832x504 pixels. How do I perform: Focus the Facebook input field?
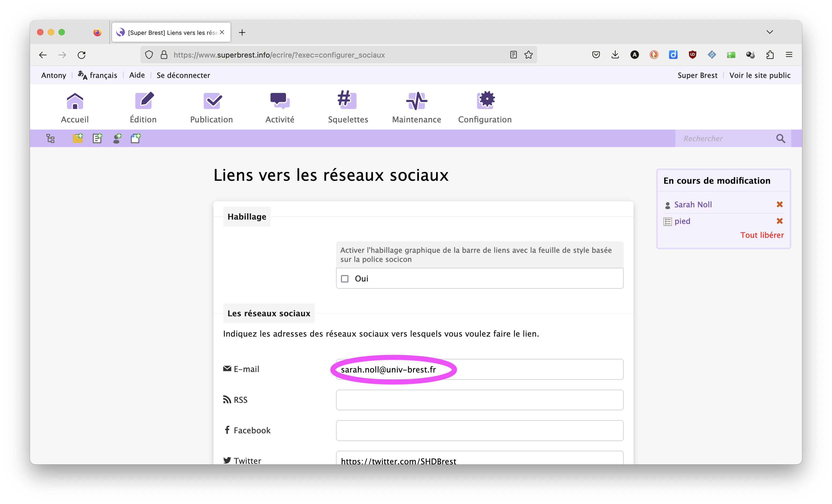tap(480, 430)
